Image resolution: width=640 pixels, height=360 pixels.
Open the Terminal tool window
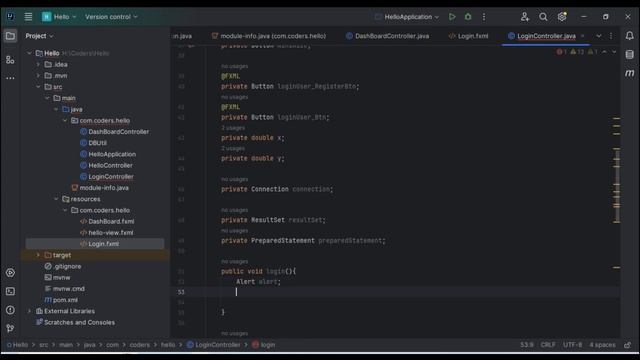coord(10,291)
